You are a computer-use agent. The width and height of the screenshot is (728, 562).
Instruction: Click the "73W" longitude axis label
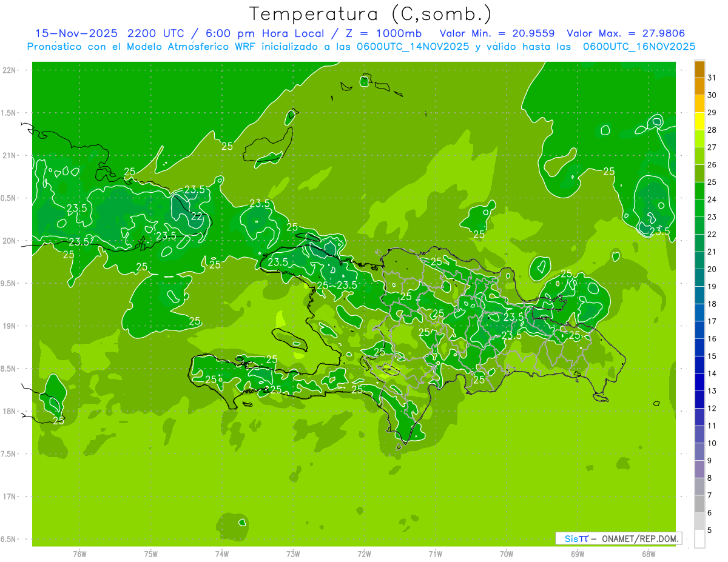click(x=293, y=554)
